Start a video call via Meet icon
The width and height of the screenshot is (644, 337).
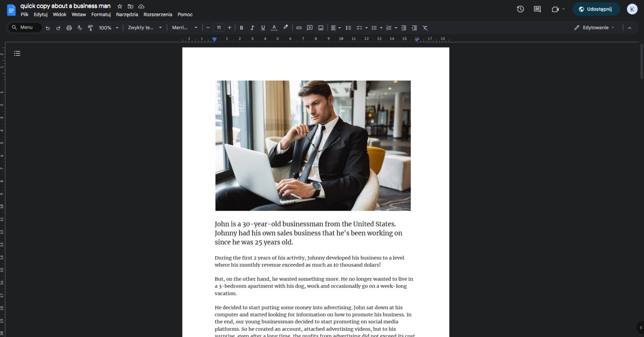coord(555,9)
